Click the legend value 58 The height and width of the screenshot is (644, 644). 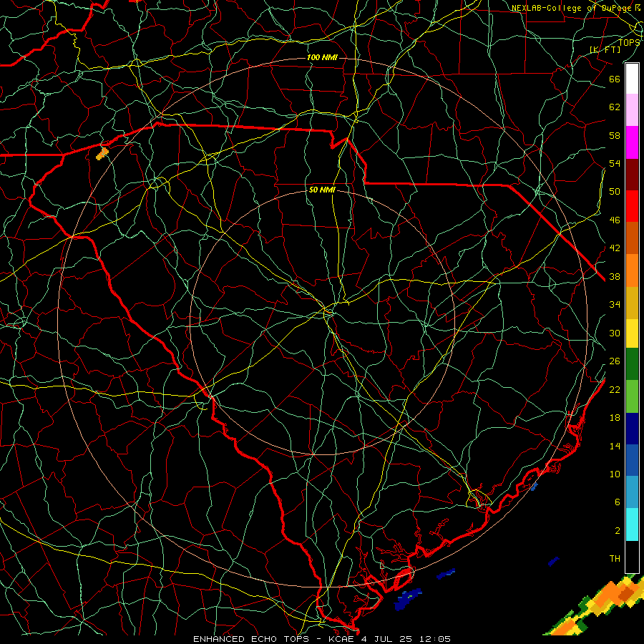tap(615, 135)
